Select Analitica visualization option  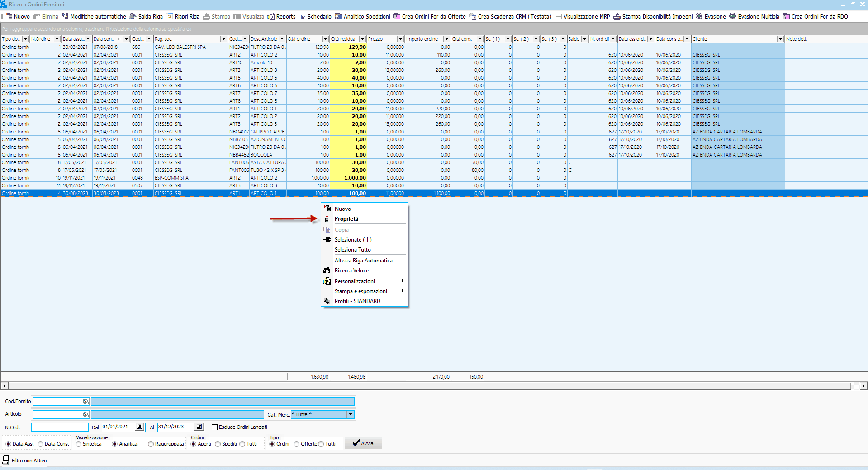[x=114, y=444]
